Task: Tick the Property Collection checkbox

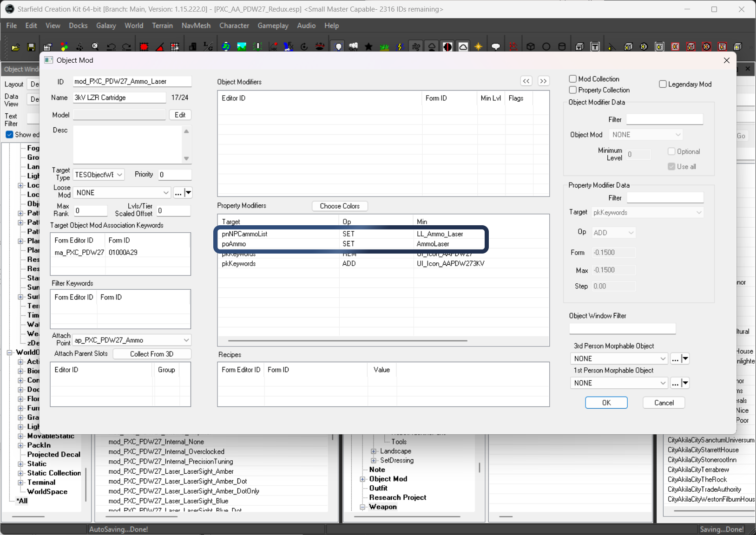Action: 573,90
